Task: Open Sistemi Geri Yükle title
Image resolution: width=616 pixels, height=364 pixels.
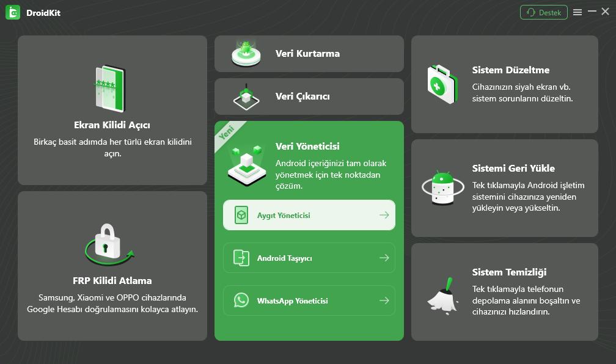Action: [513, 168]
